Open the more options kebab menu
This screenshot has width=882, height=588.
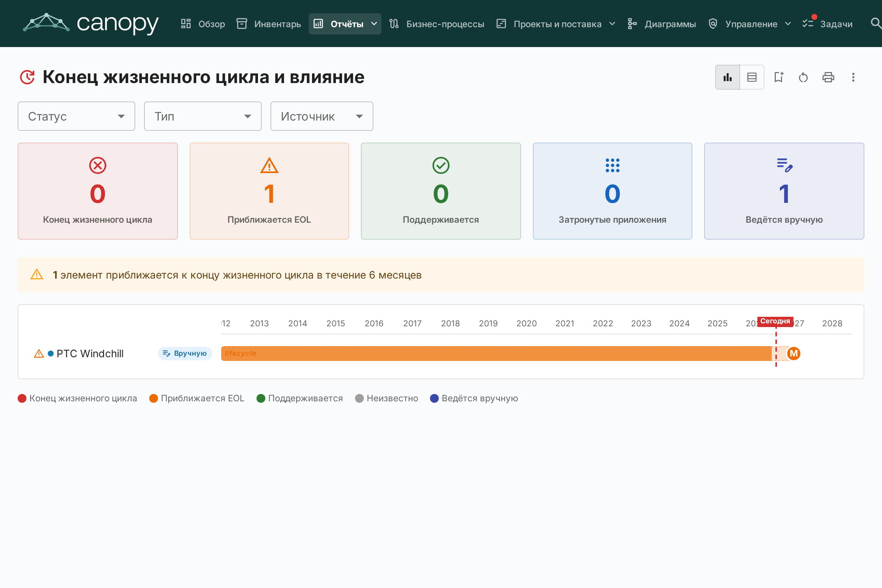tap(853, 77)
